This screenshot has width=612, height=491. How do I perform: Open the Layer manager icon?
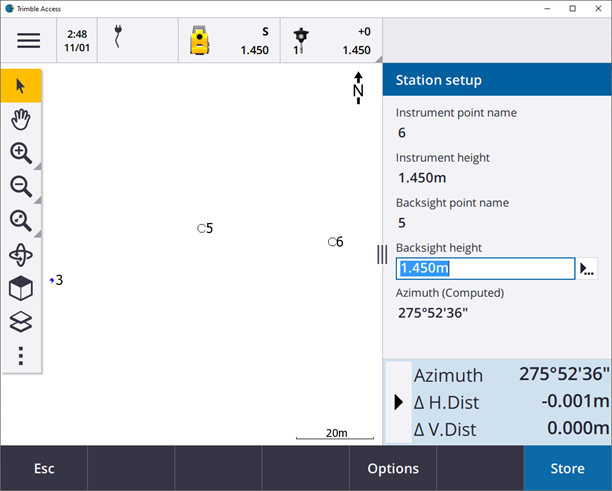pyautogui.click(x=21, y=322)
